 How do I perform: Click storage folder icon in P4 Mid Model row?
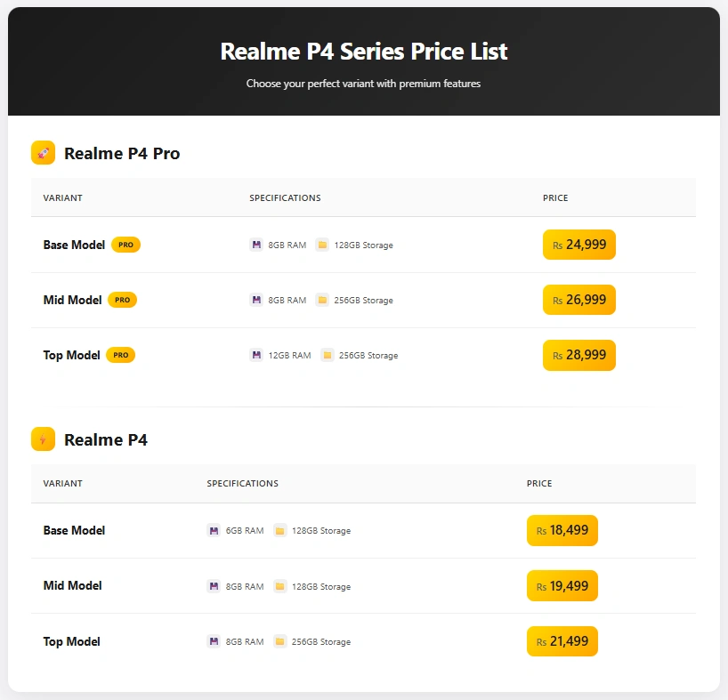pos(280,586)
